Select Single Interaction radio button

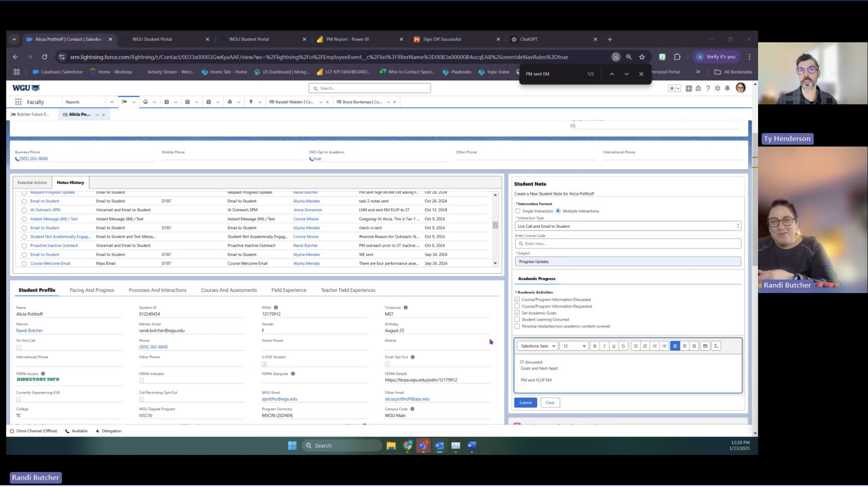(518, 211)
